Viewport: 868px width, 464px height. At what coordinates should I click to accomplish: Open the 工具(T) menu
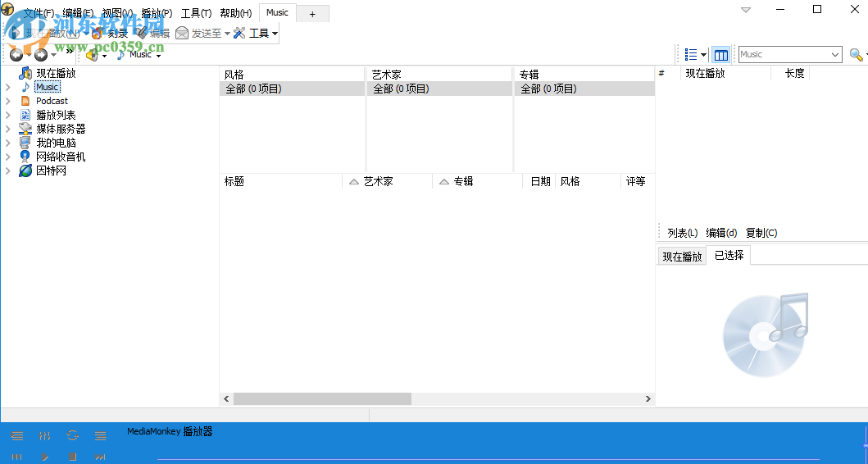(196, 13)
